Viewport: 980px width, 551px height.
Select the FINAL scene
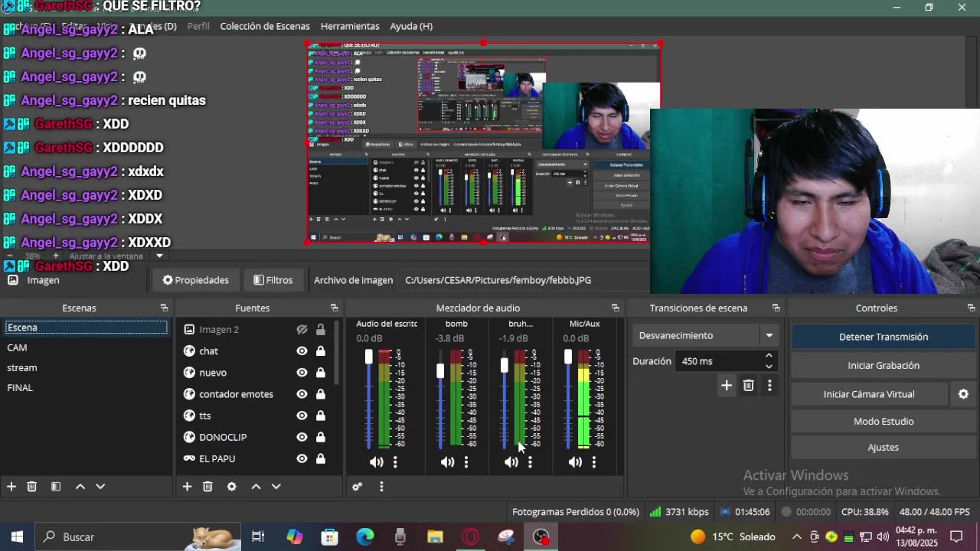click(x=86, y=388)
